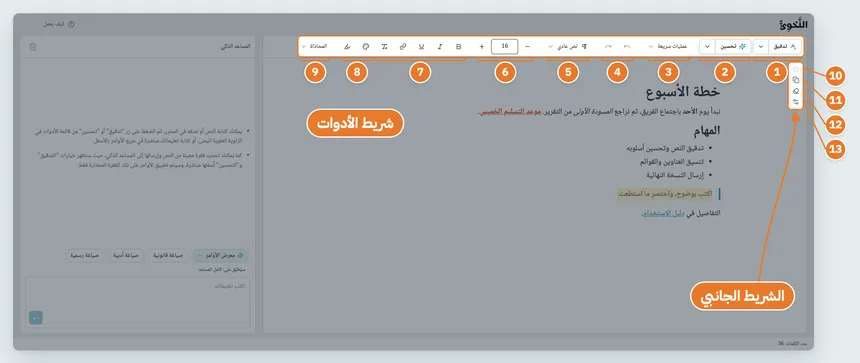
Task: Open the text color palette icon
Action: pos(366,47)
